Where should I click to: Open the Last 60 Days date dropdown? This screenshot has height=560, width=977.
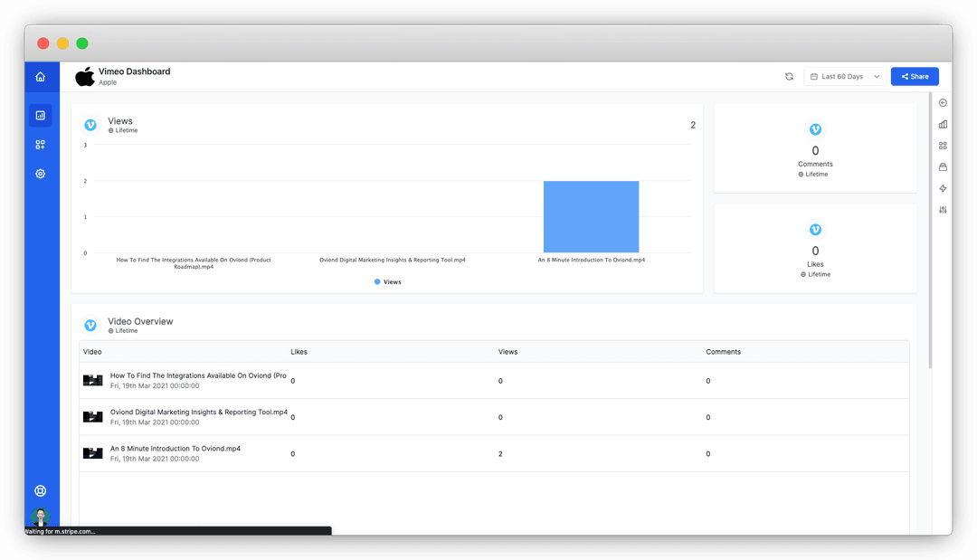point(845,77)
